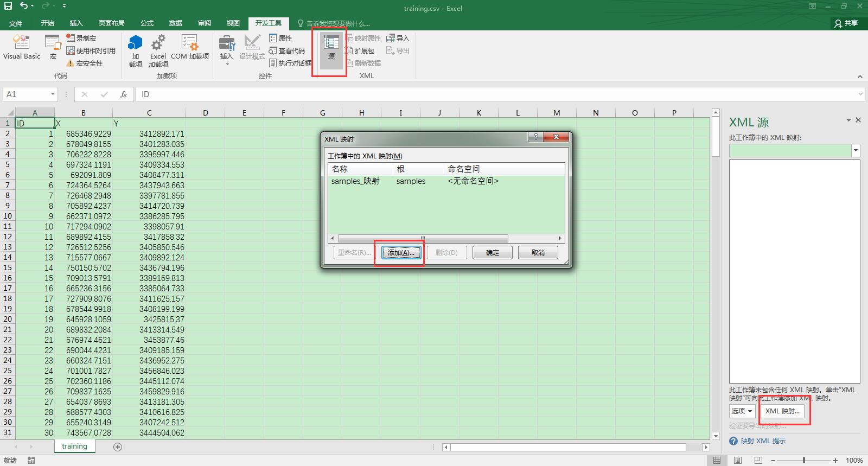Click OK (确定) in XML mapping dialog
This screenshot has width=868, height=466.
(x=493, y=253)
